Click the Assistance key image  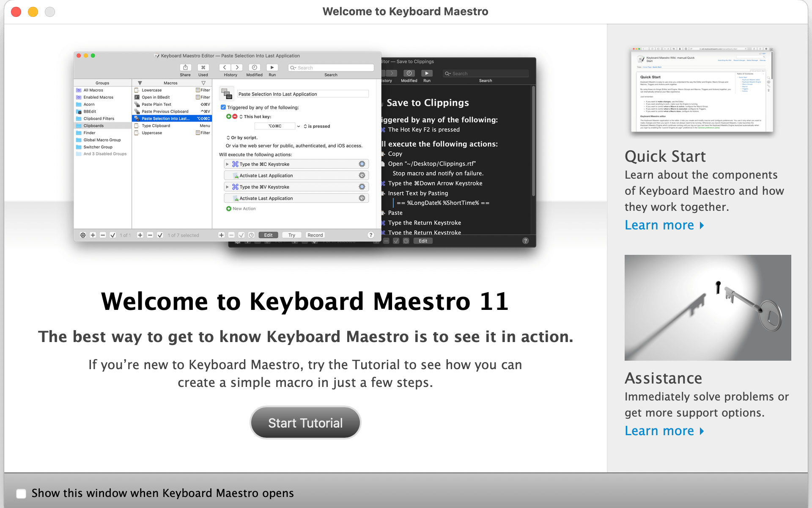pyautogui.click(x=708, y=308)
